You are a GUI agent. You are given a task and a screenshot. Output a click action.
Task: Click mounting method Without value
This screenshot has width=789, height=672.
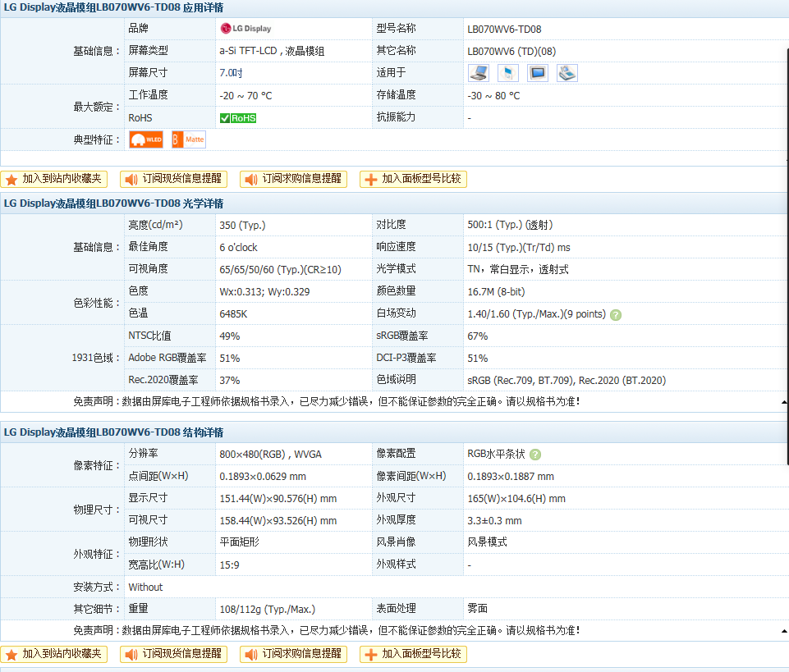[x=145, y=587]
